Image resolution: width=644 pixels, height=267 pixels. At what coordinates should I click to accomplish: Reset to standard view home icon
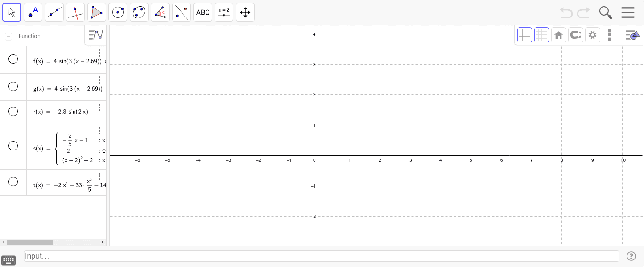pyautogui.click(x=559, y=35)
